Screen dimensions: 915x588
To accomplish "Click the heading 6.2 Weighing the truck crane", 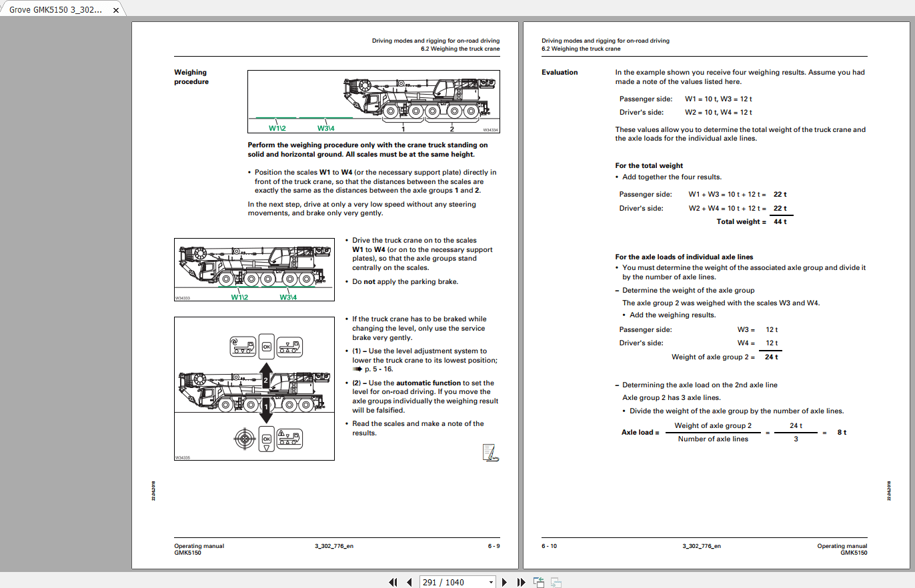I will click(x=460, y=49).
